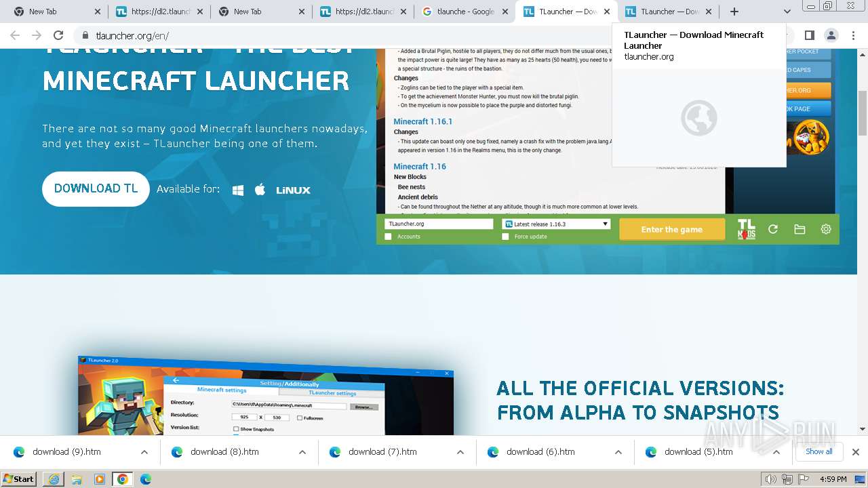The width and height of the screenshot is (868, 488).
Task: Click the Apple platform icon
Action: (x=260, y=189)
